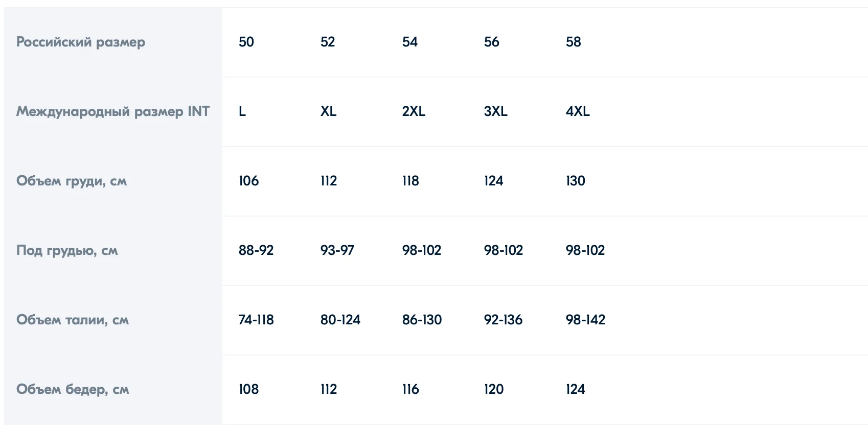Click the international size L cell

(242, 111)
